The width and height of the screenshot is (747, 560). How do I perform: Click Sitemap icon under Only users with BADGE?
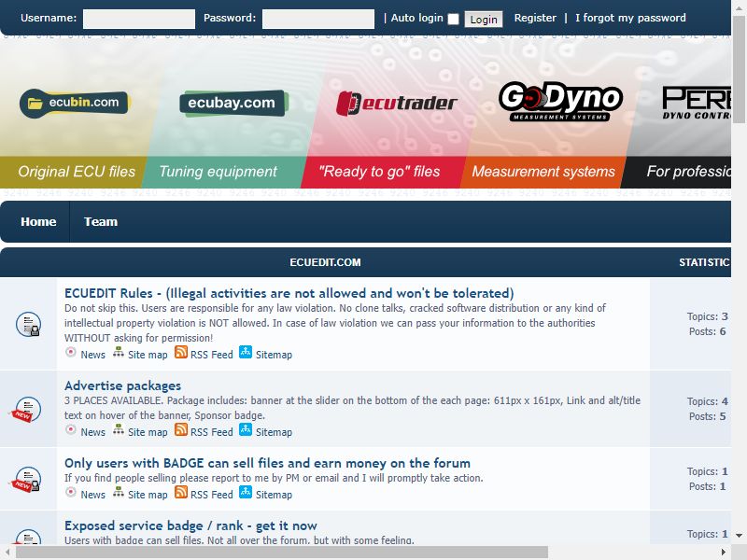pyautogui.click(x=246, y=492)
